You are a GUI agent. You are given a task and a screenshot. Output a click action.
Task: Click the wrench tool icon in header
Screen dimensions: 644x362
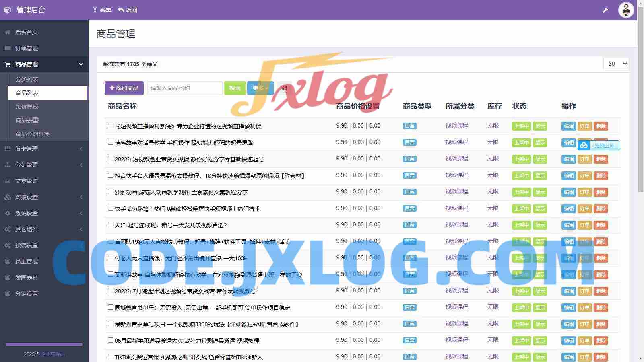tap(605, 10)
